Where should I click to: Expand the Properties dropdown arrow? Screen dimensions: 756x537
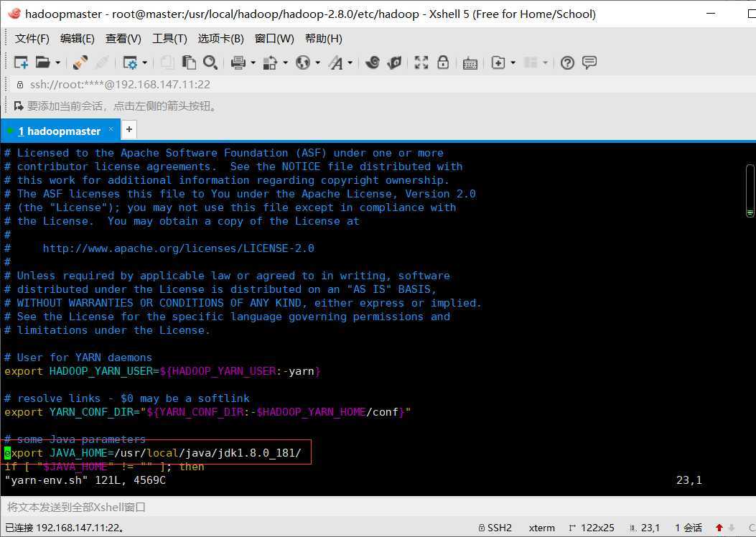[144, 62]
